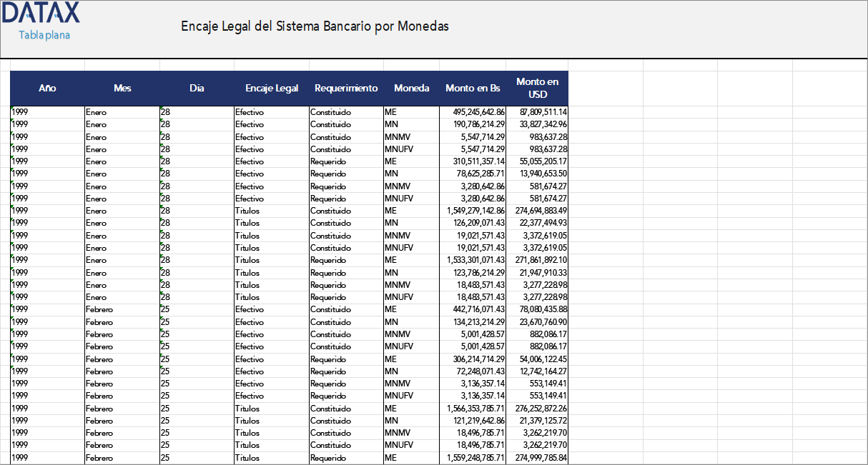Click the report title Encaje Legal del Sistema Bancario

click(315, 26)
